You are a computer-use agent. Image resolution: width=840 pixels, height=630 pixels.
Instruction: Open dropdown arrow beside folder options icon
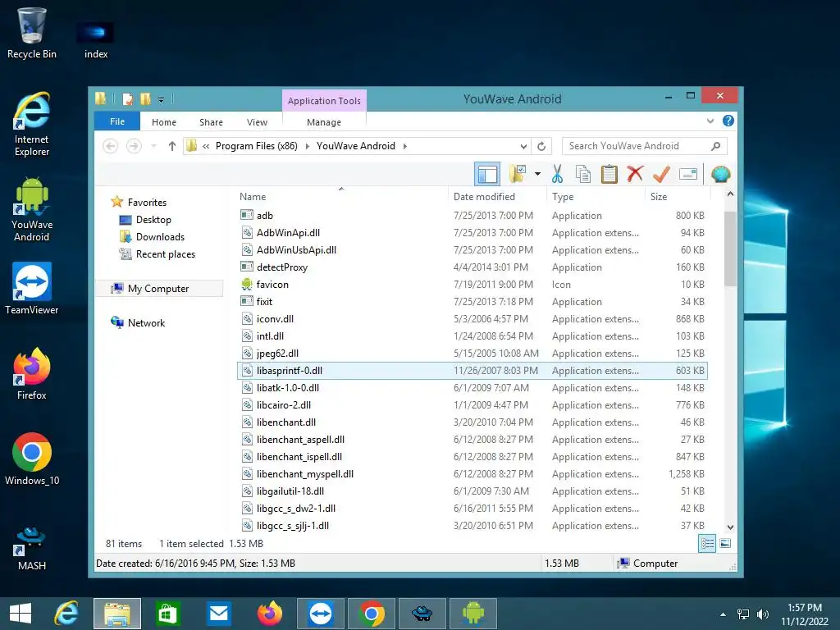[537, 174]
